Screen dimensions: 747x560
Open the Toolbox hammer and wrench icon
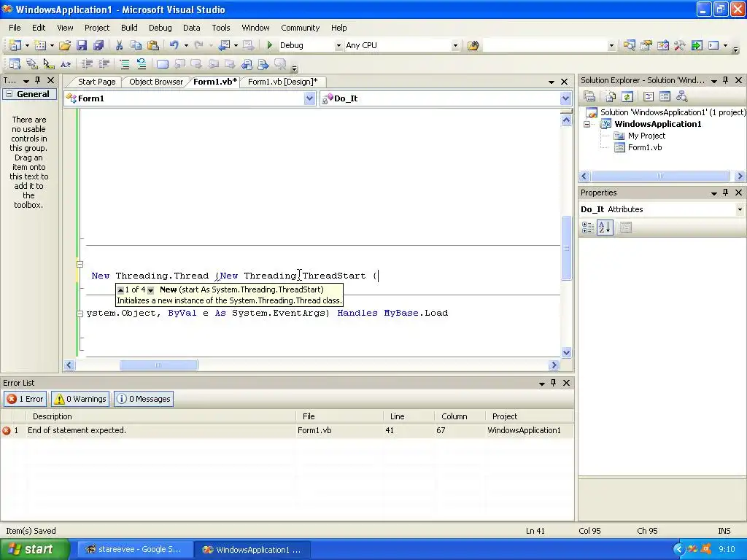click(679, 45)
